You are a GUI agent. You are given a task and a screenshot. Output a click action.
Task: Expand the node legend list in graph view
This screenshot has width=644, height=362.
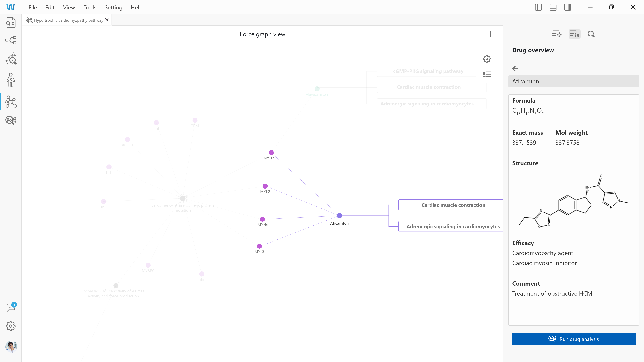point(487,74)
